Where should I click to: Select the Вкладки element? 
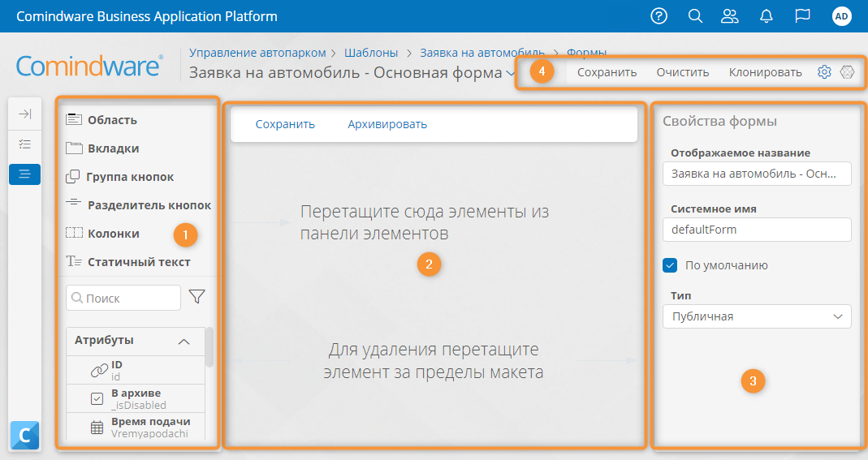pyautogui.click(x=102, y=148)
